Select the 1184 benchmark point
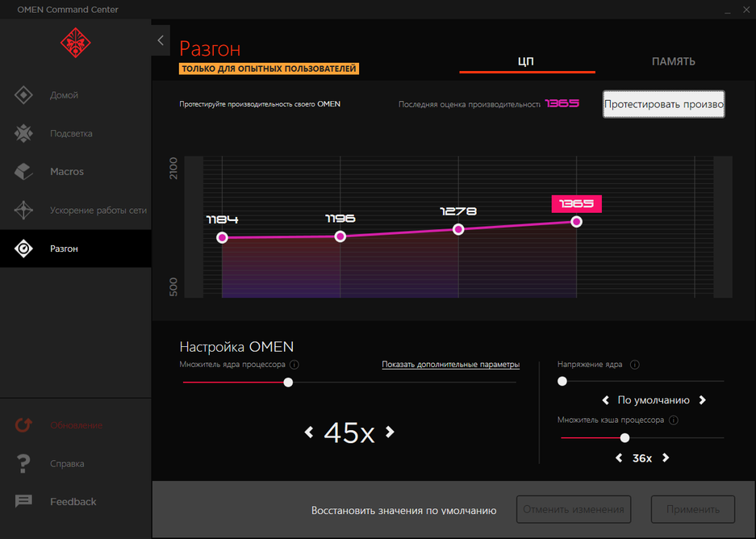The image size is (756, 539). [x=222, y=238]
